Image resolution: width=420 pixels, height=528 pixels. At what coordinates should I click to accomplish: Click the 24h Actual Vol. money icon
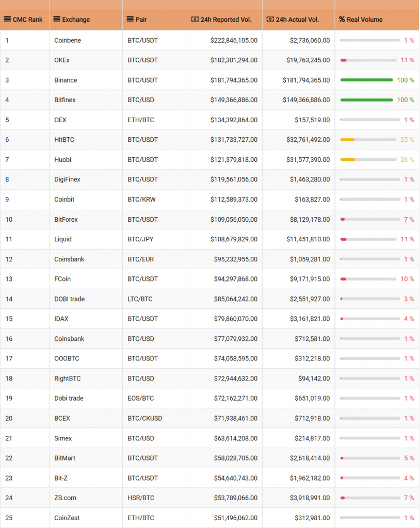pyautogui.click(x=270, y=19)
